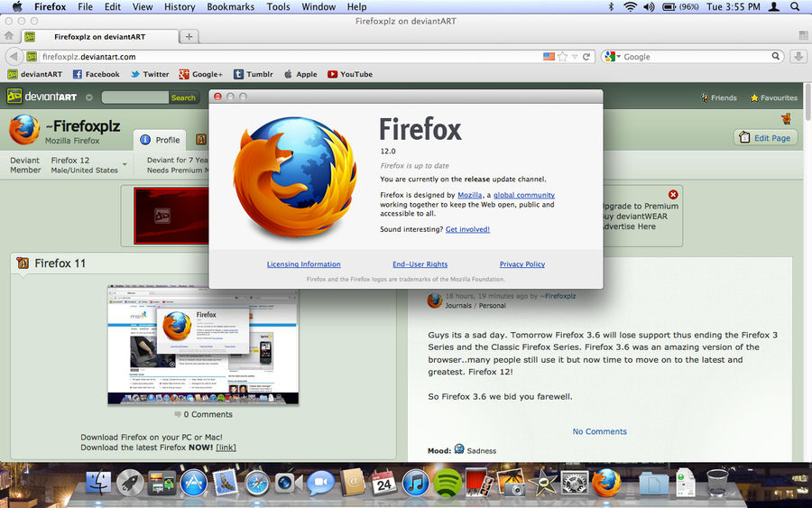Open Licensing Information link
This screenshot has width=812, height=508.
pos(303,264)
